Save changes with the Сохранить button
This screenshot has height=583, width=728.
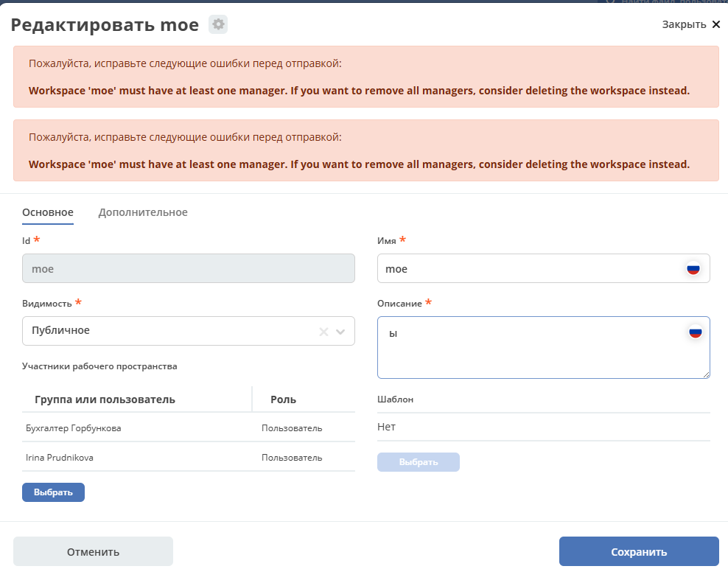[x=639, y=551]
